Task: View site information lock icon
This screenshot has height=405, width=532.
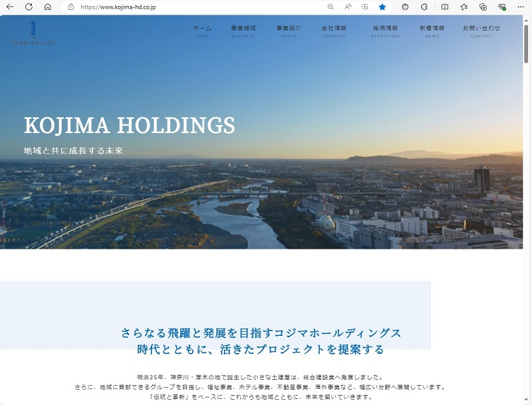Action: click(71, 7)
